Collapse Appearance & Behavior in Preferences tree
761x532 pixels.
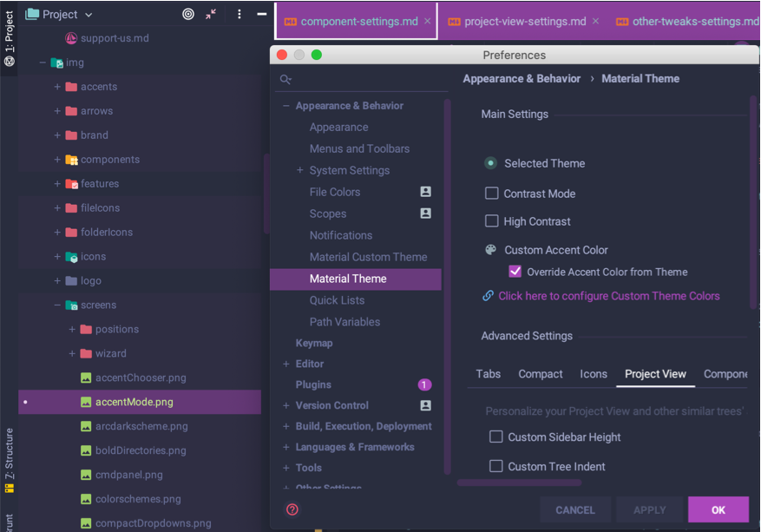tap(285, 106)
